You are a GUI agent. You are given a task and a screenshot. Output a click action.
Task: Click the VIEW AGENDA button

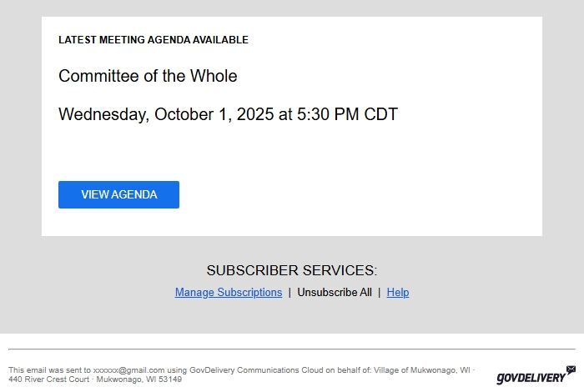coord(118,194)
